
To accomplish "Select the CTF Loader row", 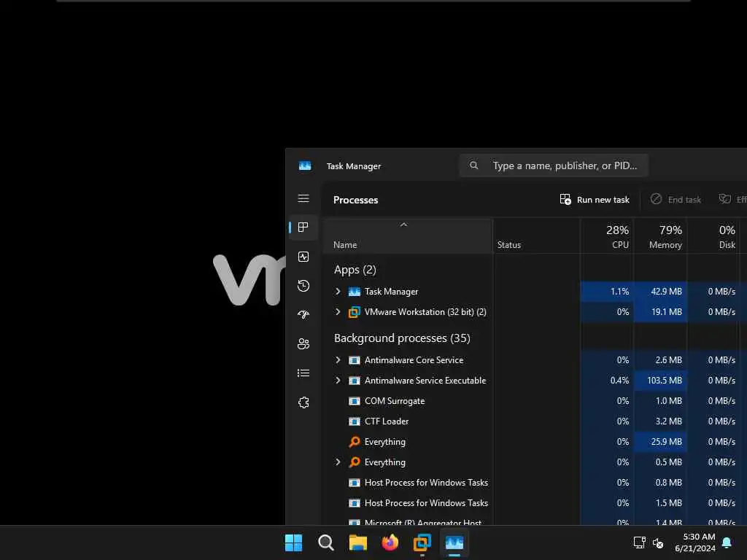I will 535,421.
